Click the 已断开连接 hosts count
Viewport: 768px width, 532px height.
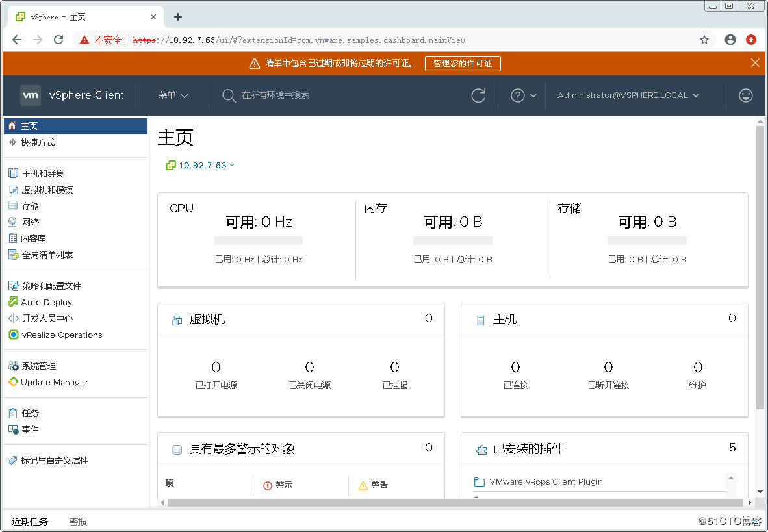coord(608,367)
